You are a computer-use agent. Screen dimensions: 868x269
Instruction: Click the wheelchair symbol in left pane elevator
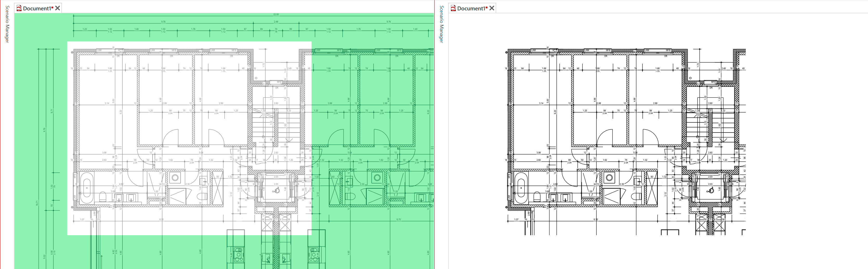(x=277, y=191)
